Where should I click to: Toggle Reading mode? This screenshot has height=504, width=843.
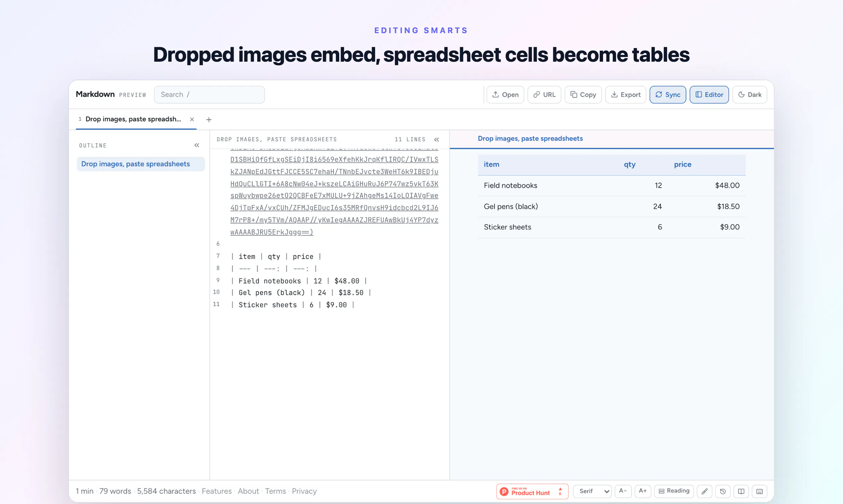click(x=674, y=491)
